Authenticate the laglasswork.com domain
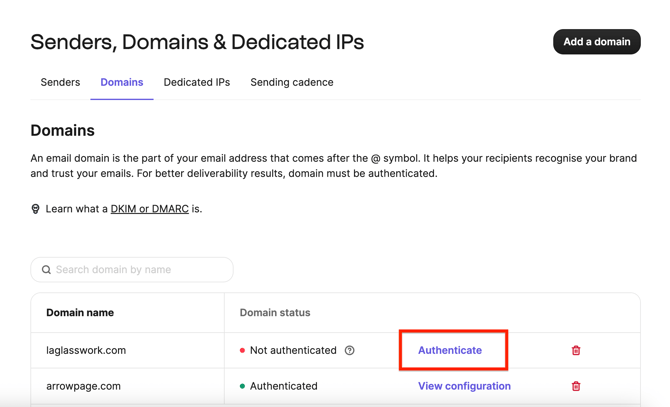The image size is (670, 407). (x=450, y=351)
